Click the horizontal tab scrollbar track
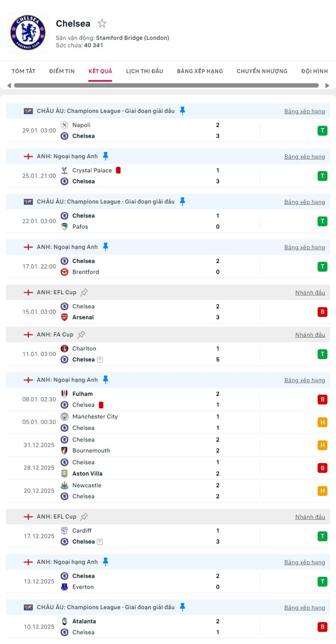The image size is (336, 644). [x=166, y=85]
